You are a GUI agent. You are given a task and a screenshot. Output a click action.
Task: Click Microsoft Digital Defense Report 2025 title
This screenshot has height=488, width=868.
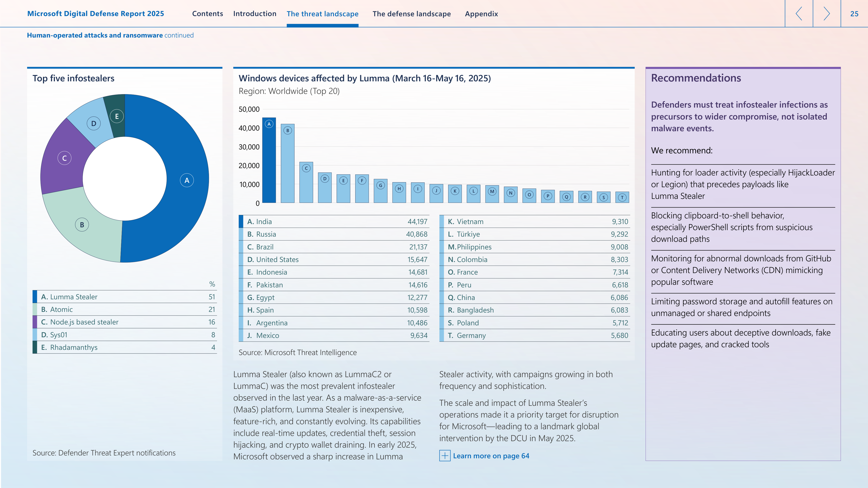tap(96, 14)
